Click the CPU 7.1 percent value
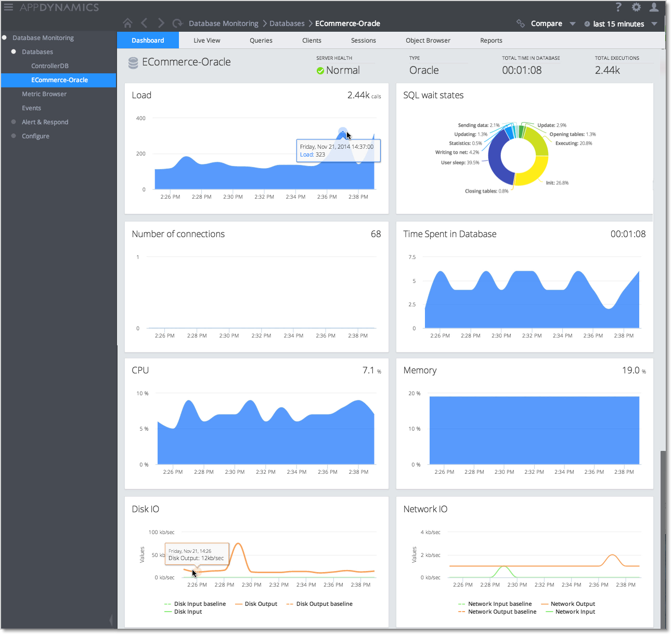Screen dimensions: 672x635 (372, 370)
